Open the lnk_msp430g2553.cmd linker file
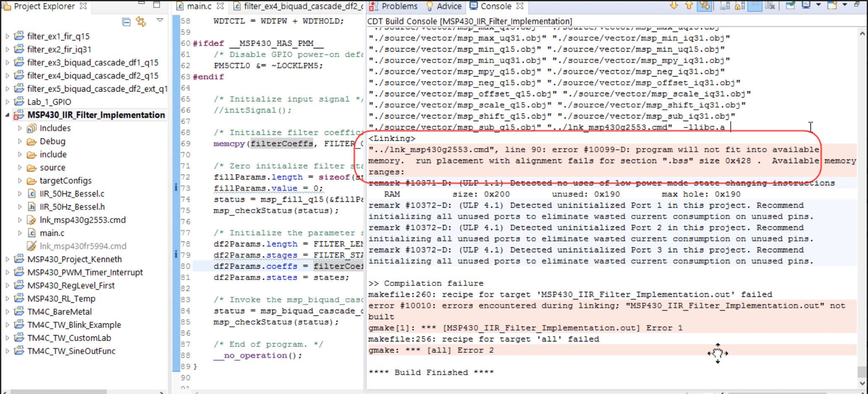This screenshot has height=394, width=868. (82, 220)
